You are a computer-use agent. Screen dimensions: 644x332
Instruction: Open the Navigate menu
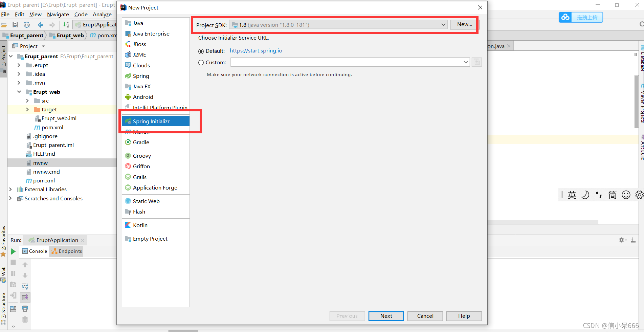click(58, 14)
